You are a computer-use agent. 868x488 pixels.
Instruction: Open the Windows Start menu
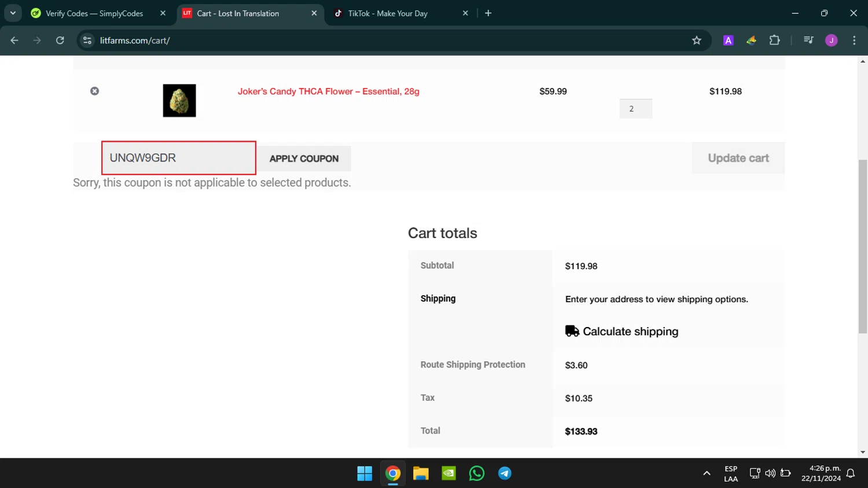[365, 474]
